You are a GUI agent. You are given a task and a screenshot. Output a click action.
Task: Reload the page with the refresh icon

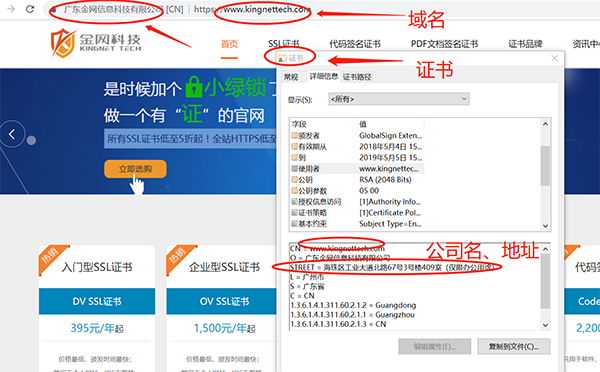pos(30,9)
